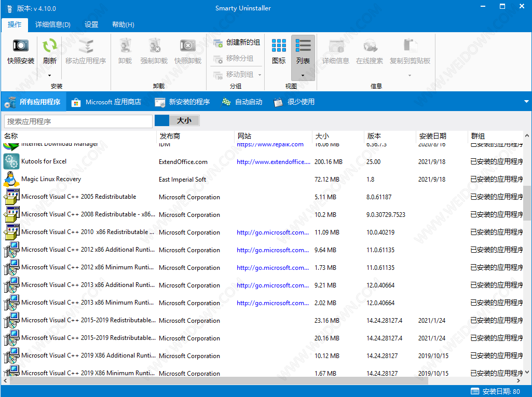Click the vertical scrollbar thumb
Viewport: 532px width, 397px height.
(527, 203)
